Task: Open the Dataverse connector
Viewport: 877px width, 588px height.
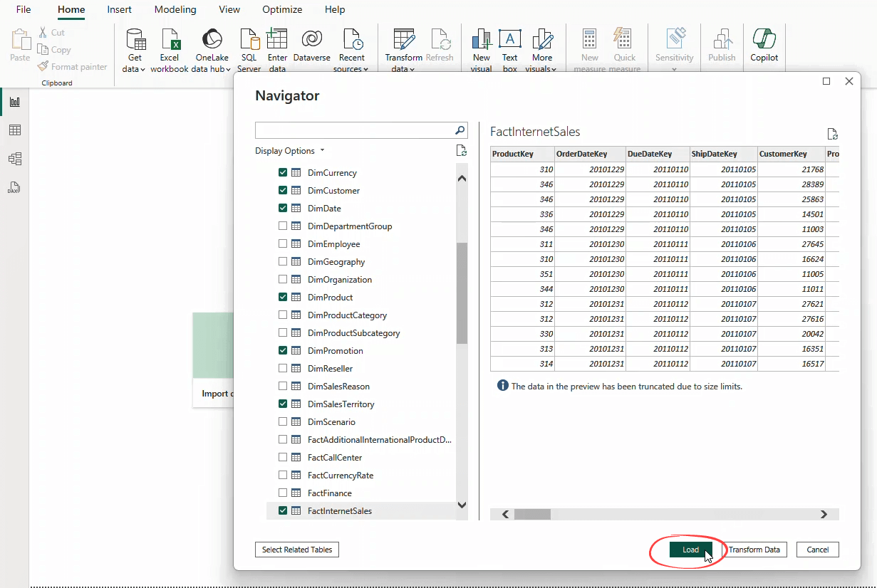Action: click(x=311, y=43)
